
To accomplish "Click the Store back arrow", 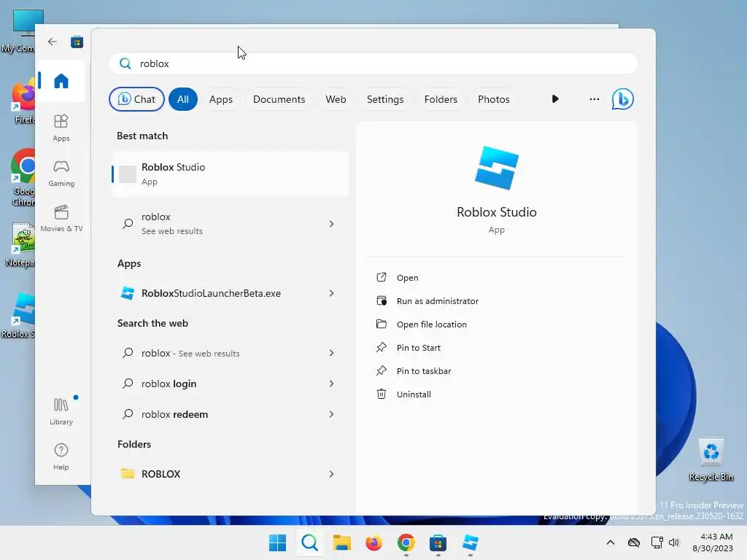I will (x=53, y=42).
